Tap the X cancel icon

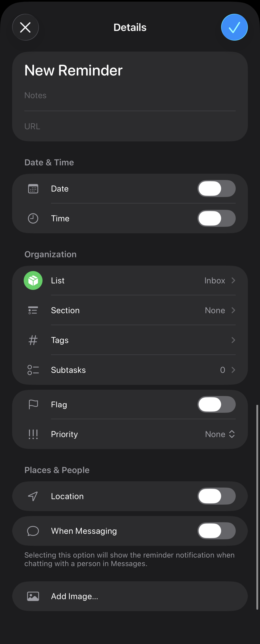click(26, 27)
